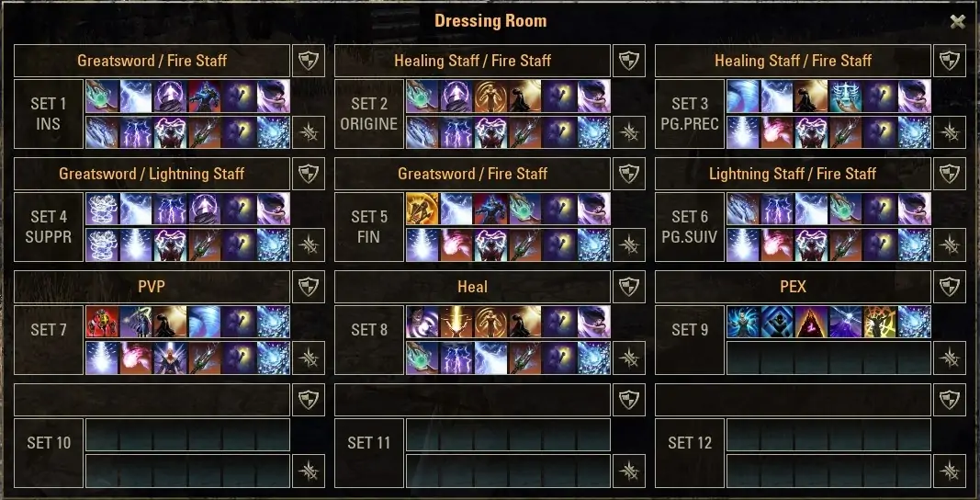
Task: Load SET 3 PG.PREC skills
Action: pyautogui.click(x=690, y=113)
